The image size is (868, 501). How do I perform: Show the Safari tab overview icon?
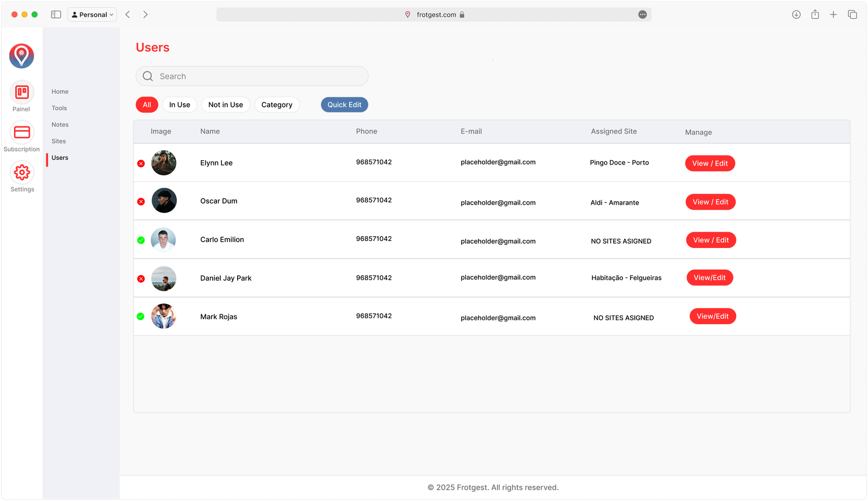[852, 15]
